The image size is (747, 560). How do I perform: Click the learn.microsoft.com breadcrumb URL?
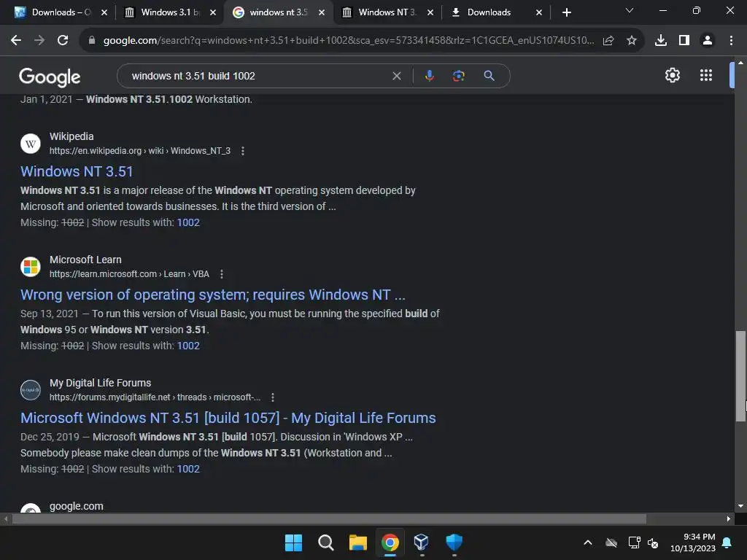tap(130, 274)
